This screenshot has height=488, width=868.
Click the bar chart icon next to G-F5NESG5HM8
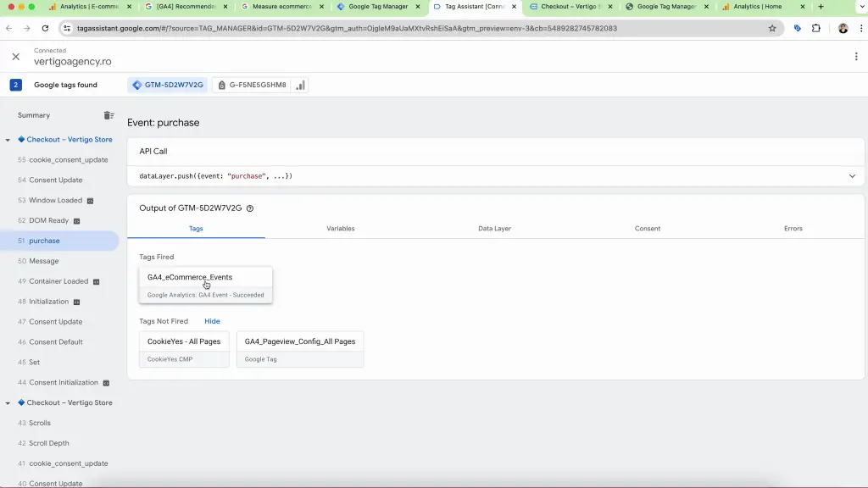point(300,85)
